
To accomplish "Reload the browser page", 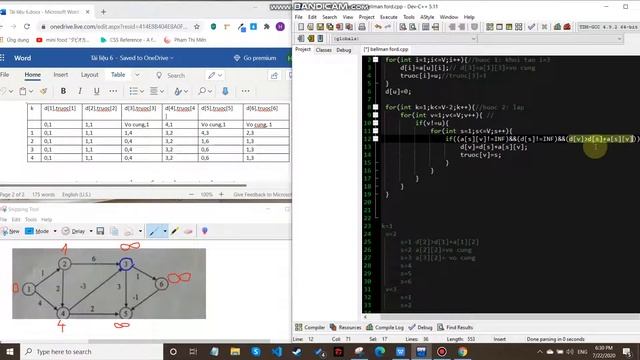I will (27, 27).
